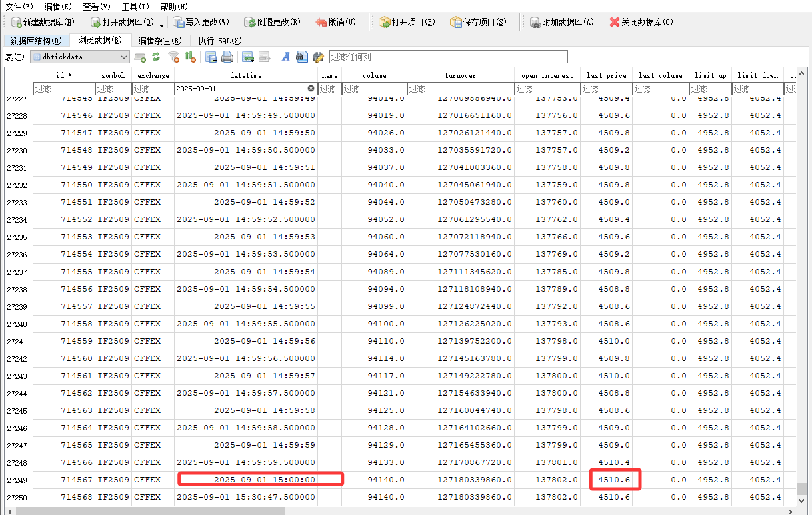Click the symbol column filter box
The image size is (812, 515).
tap(113, 88)
